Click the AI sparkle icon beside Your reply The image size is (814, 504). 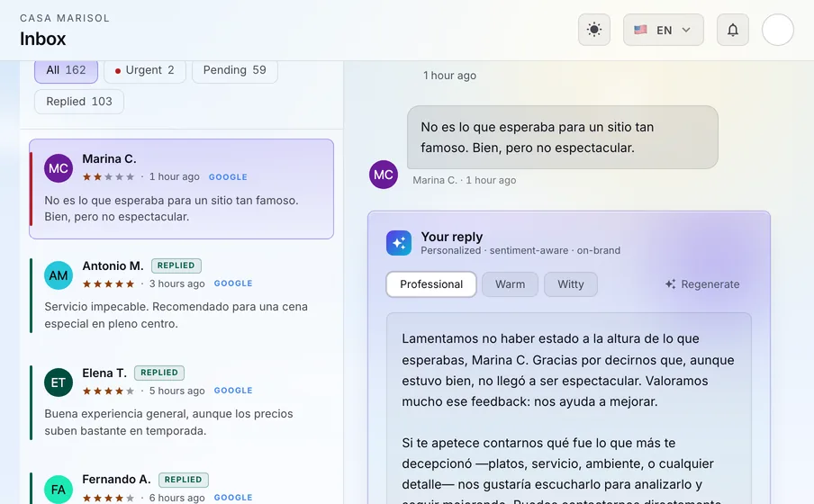tap(399, 243)
